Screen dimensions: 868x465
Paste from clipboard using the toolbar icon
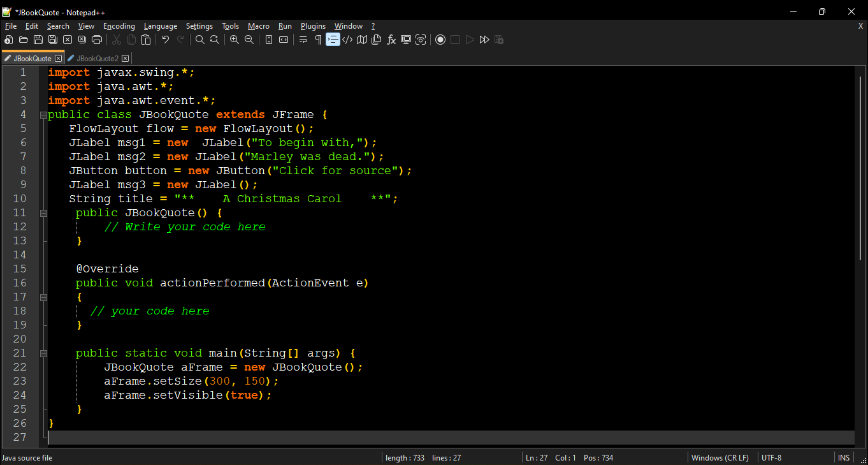146,40
